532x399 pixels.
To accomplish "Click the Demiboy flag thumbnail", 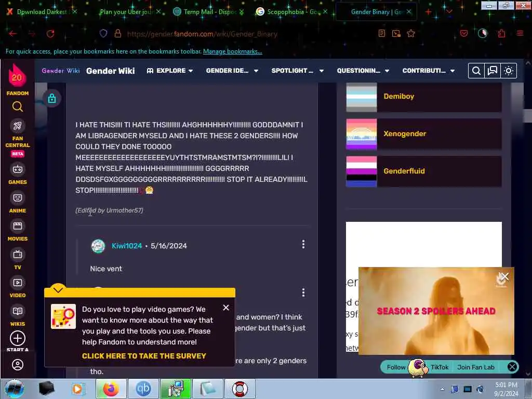I will (362, 97).
